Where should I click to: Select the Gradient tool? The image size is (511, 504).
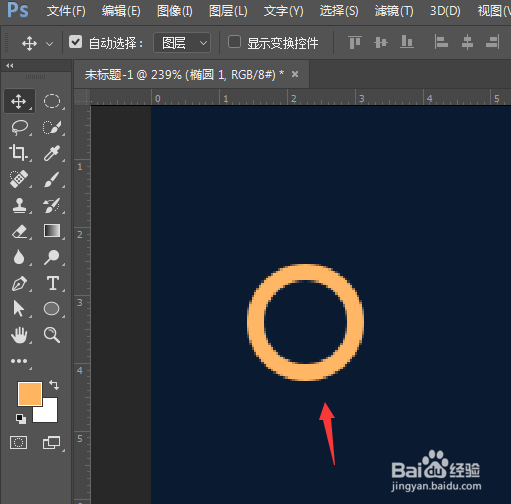click(52, 231)
